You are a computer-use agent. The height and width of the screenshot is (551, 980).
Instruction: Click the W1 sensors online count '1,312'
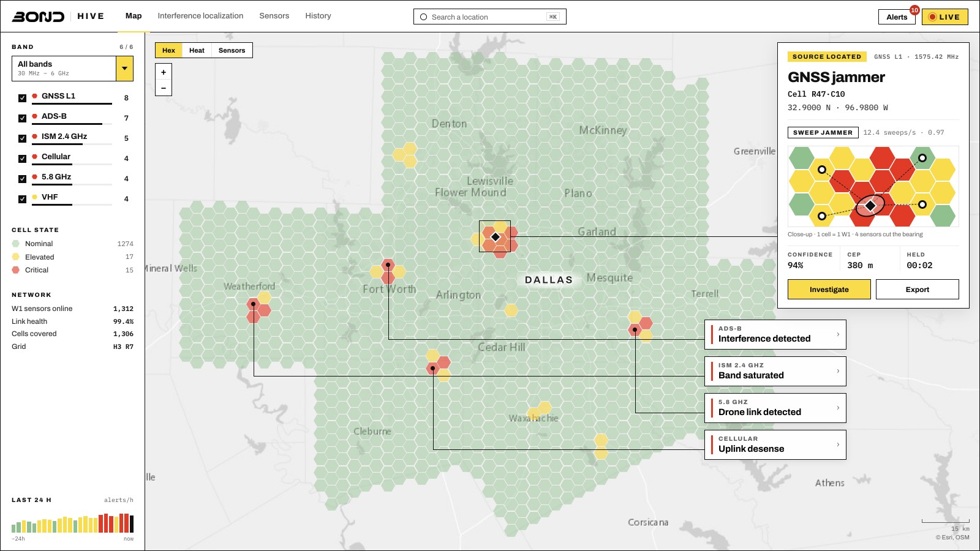[x=123, y=309]
